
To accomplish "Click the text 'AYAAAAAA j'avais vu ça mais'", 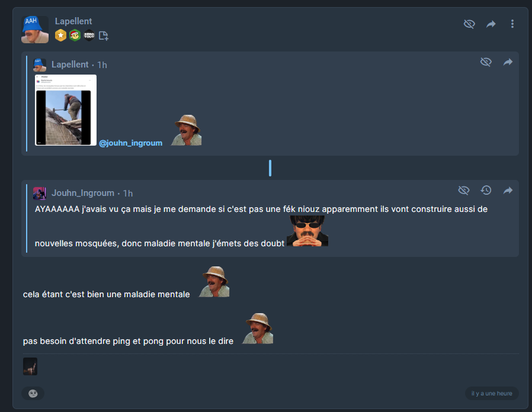I will 93,209.
